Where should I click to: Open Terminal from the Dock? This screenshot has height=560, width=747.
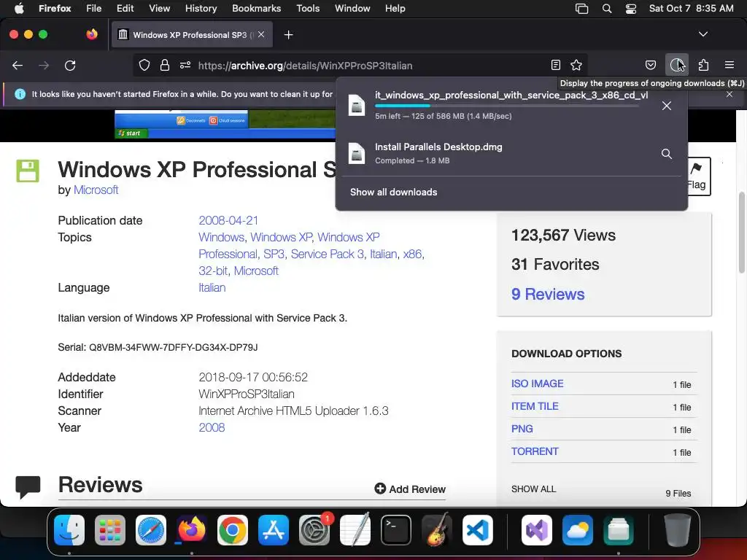click(396, 530)
